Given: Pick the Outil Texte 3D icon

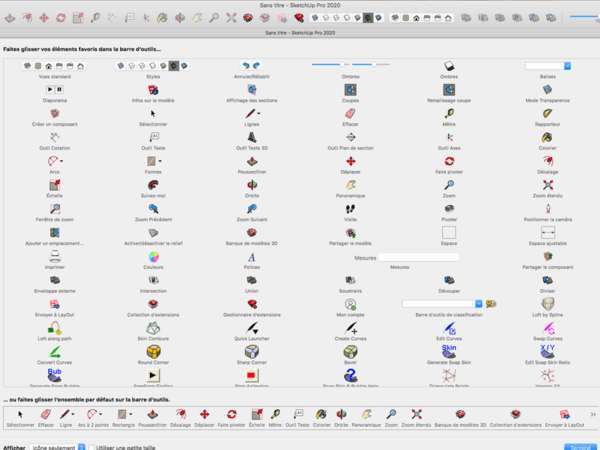Looking at the screenshot, I should [251, 137].
